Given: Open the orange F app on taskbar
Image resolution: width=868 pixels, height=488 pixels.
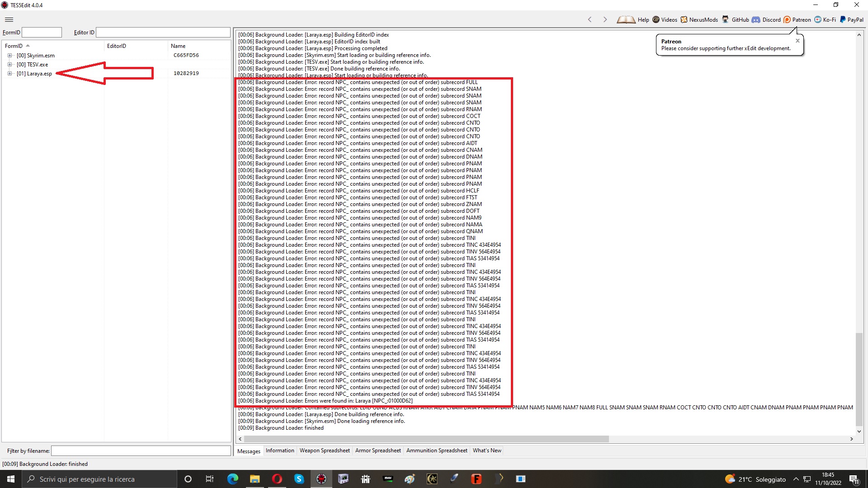Looking at the screenshot, I should [x=476, y=479].
